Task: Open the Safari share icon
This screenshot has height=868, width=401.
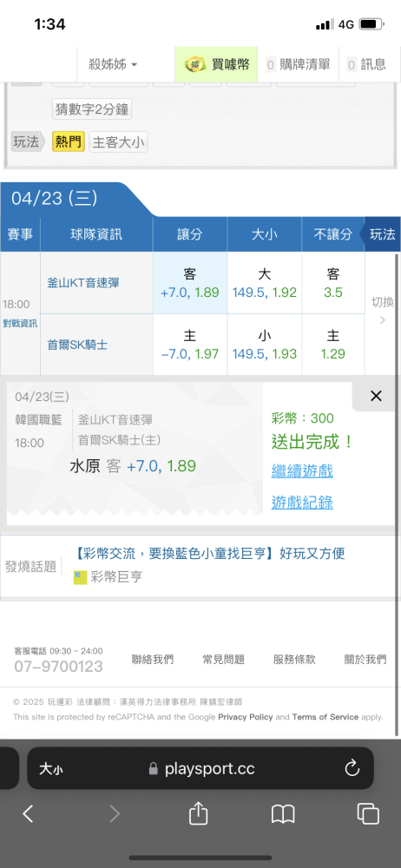Action: pyautogui.click(x=198, y=814)
